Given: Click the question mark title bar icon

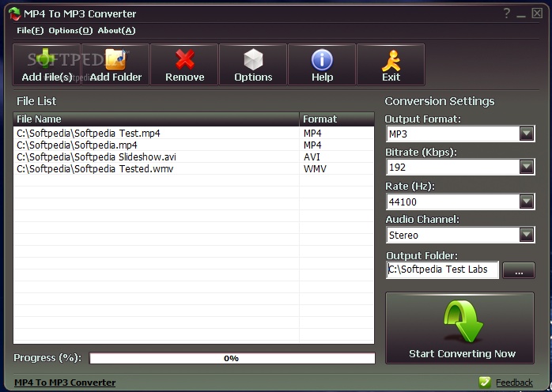Looking at the screenshot, I should 507,13.
